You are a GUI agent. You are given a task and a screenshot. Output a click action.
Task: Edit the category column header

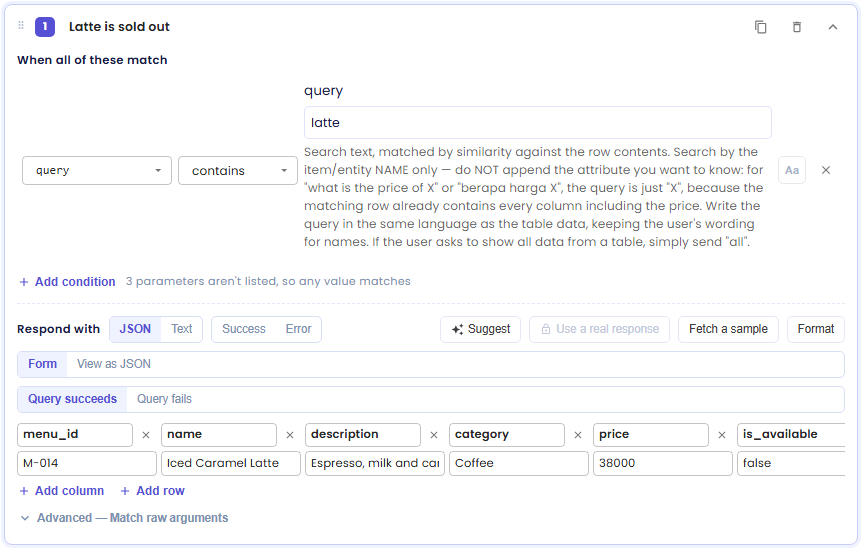(x=507, y=434)
